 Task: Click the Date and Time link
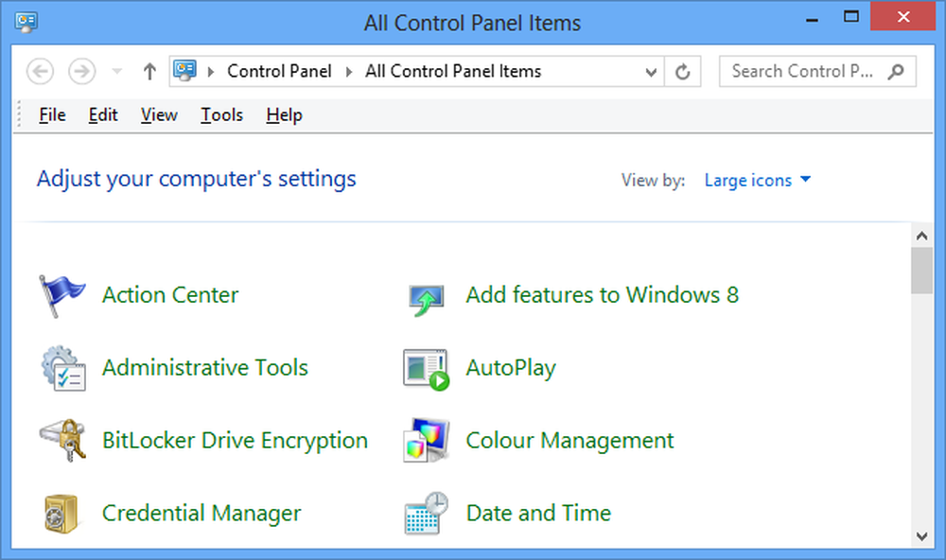click(538, 513)
